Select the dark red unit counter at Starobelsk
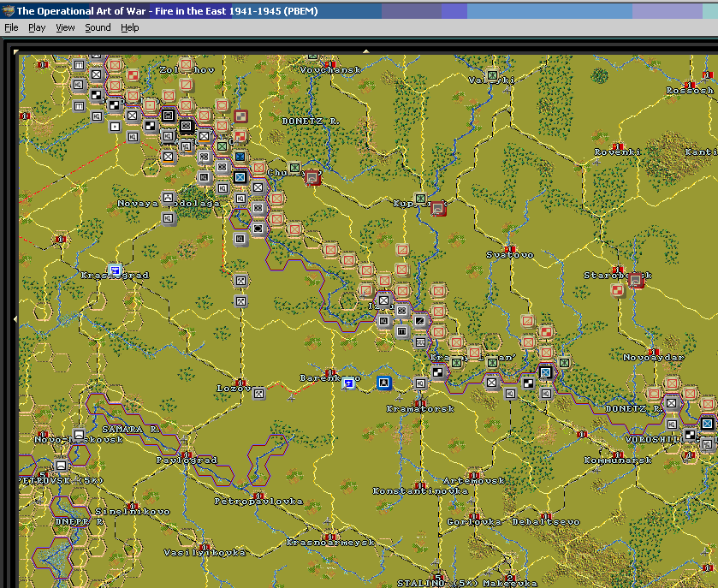Viewport: 718px width, 588px height. [636, 280]
